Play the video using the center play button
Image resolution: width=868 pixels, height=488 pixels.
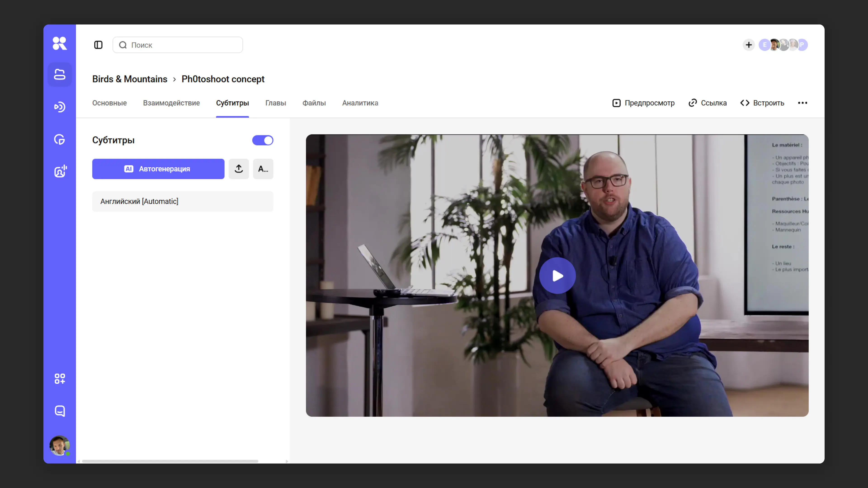tap(557, 276)
